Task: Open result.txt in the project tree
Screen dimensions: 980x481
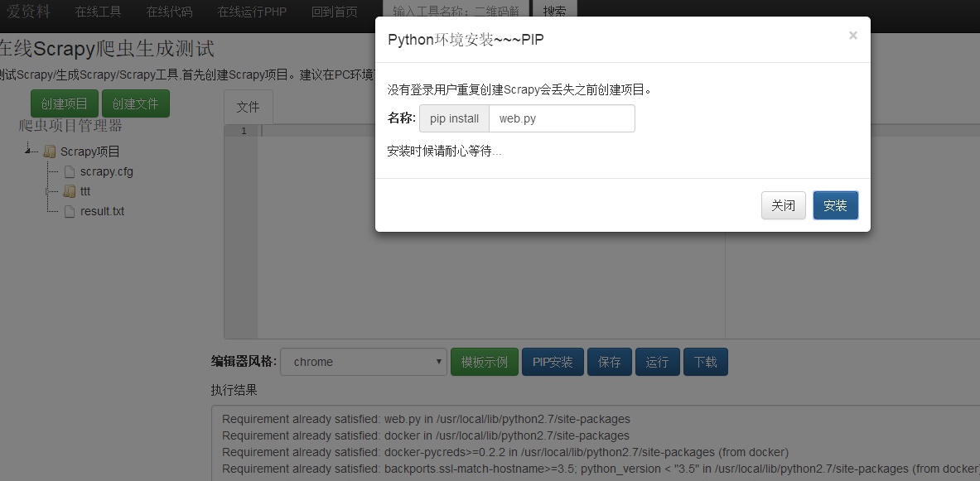Action: 102,211
